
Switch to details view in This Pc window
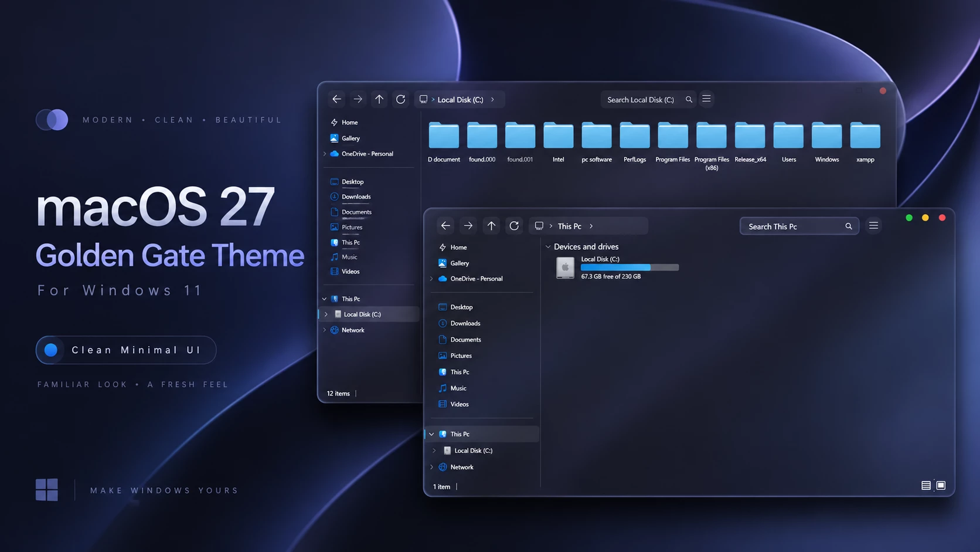click(x=926, y=486)
